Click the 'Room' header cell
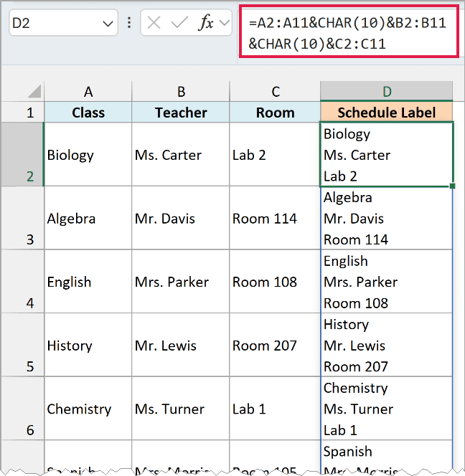Viewport: 465px width, 476px height. (275, 113)
